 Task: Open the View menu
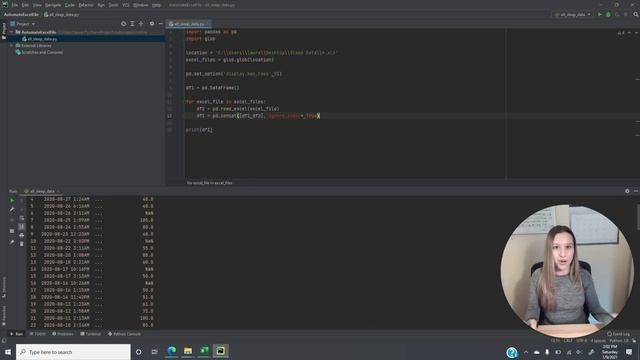coord(37,5)
